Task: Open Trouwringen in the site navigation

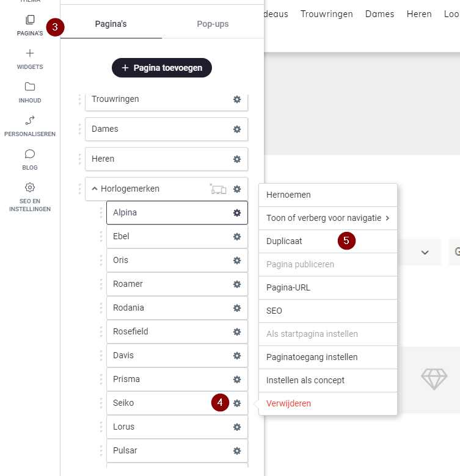Action: click(x=327, y=14)
